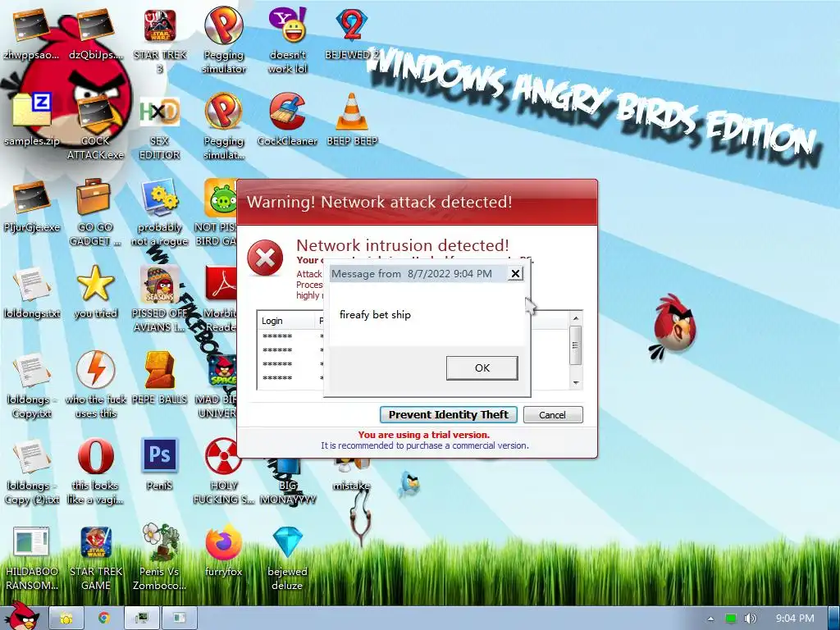Click the login list scrollbar thumb
The width and height of the screenshot is (840, 630).
(576, 345)
